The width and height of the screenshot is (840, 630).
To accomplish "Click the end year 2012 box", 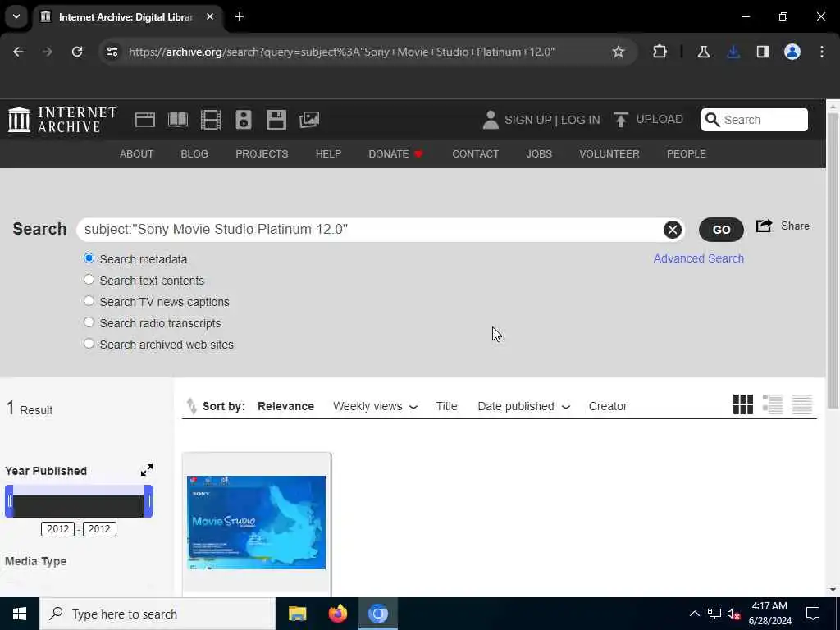I will (x=99, y=529).
